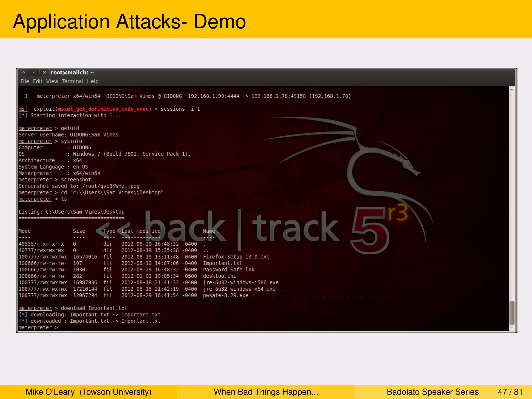Viewport: 532px width, 399px height.
Task: Click the size value '16574016'
Action: [85, 257]
